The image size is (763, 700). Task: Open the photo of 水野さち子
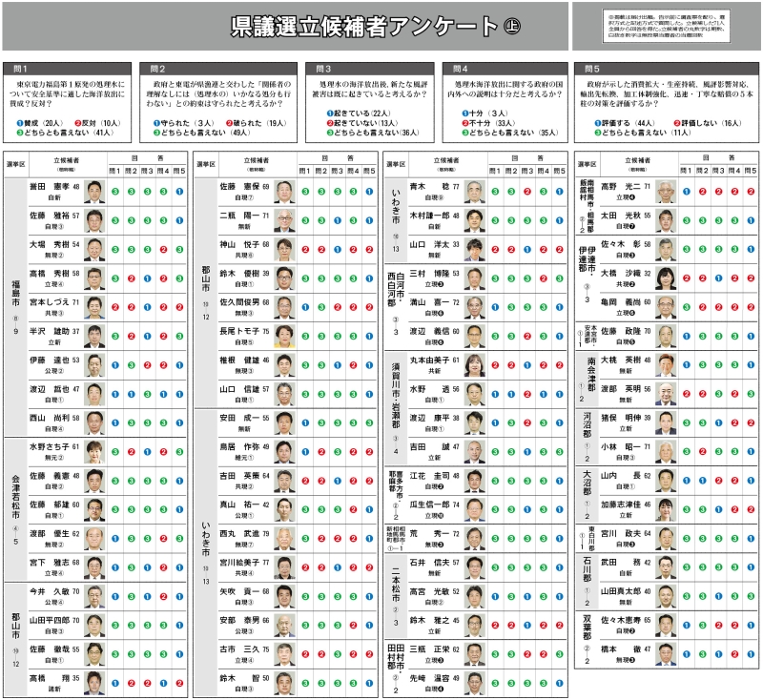pos(94,452)
